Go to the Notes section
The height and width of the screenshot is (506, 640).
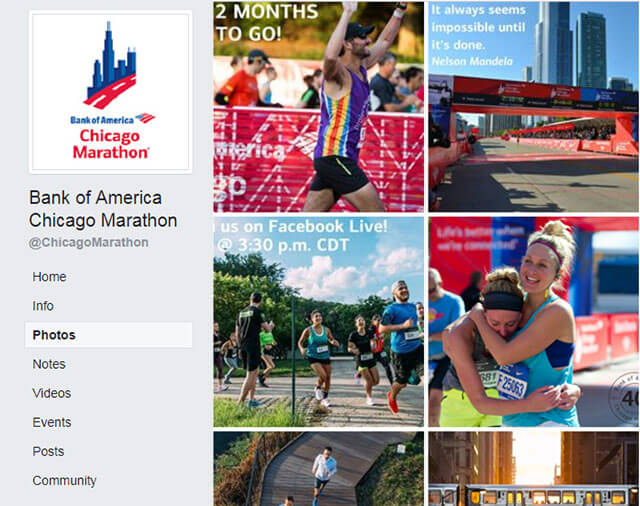pos(49,364)
